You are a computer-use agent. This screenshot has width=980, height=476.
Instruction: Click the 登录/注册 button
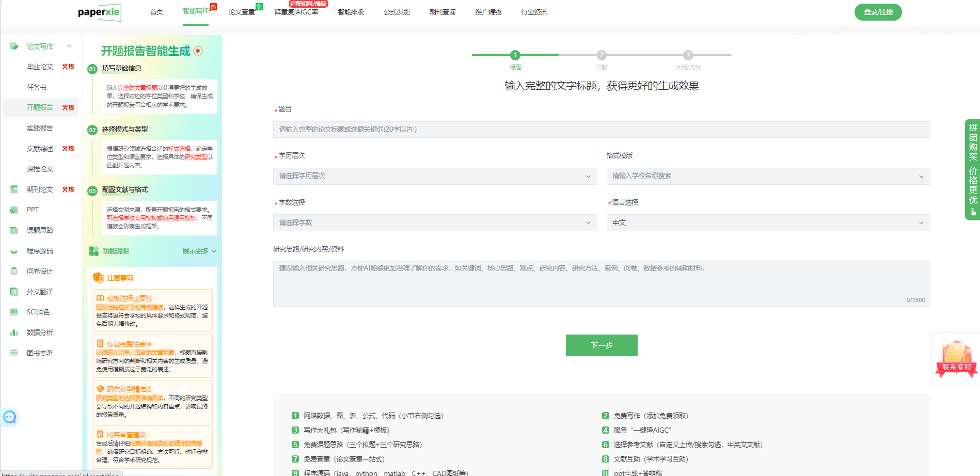878,12
